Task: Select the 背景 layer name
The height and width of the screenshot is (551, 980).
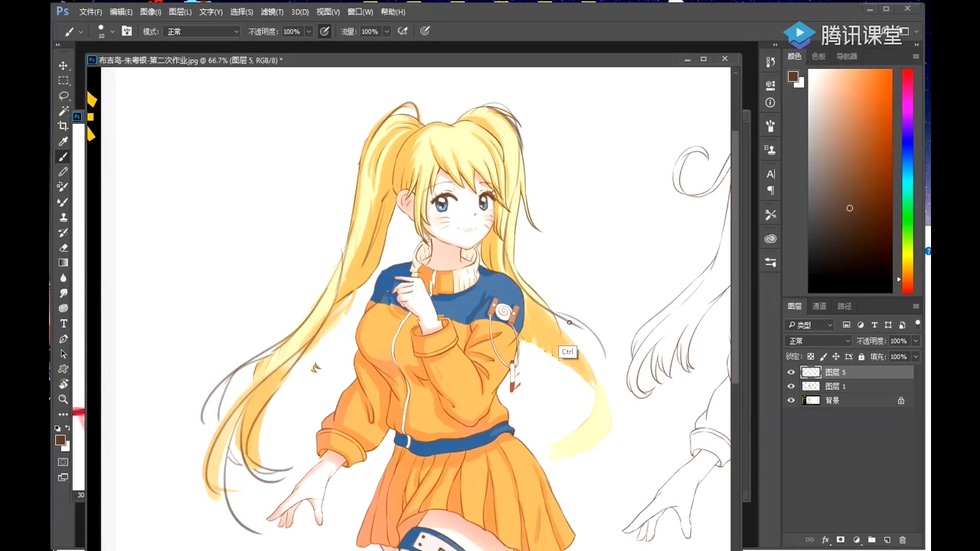Action: 832,401
